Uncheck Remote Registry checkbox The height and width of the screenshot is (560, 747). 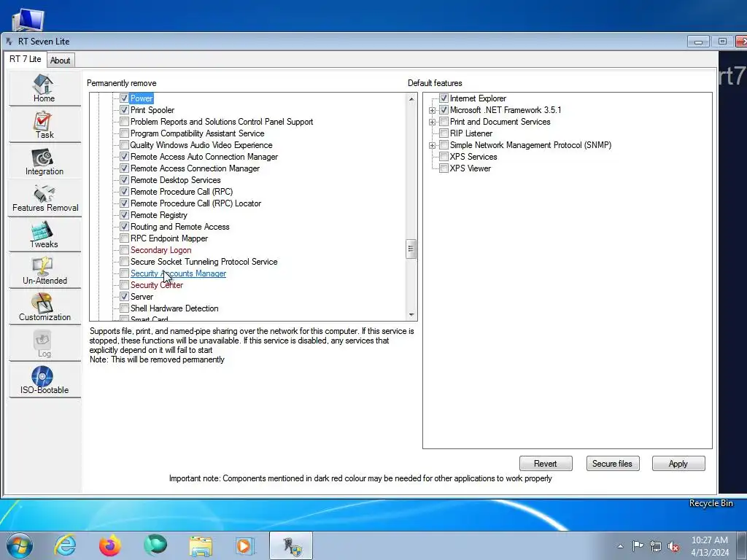point(124,215)
